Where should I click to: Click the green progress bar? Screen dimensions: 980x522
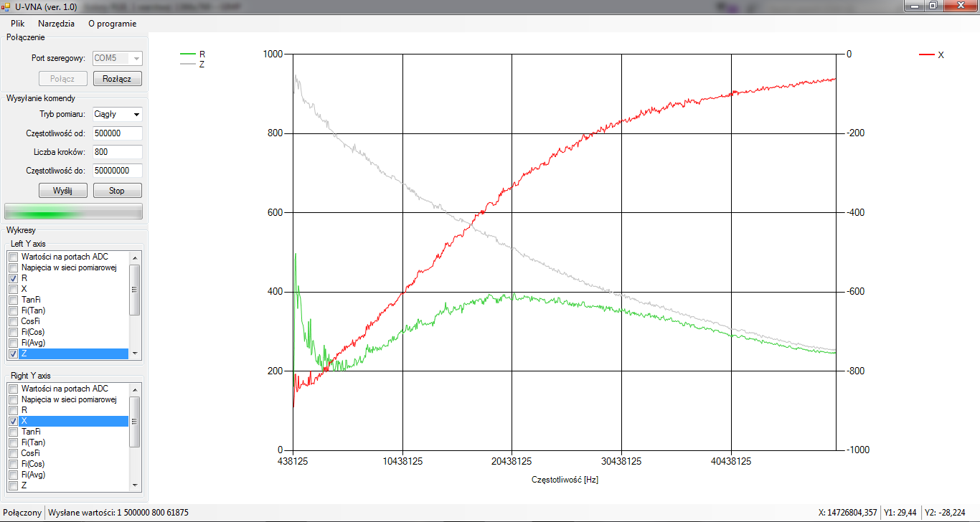tap(73, 212)
